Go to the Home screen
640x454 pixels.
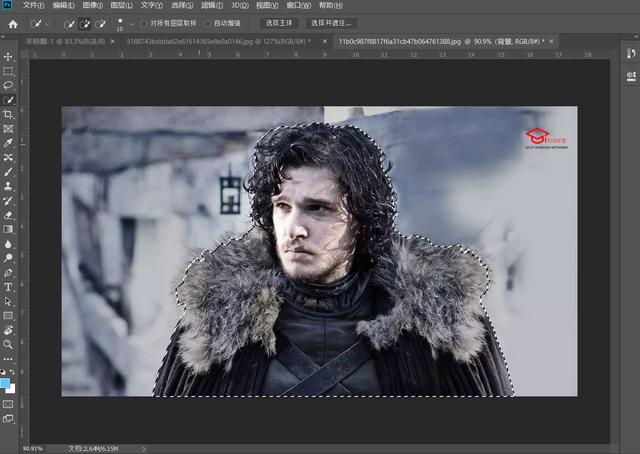(13, 24)
